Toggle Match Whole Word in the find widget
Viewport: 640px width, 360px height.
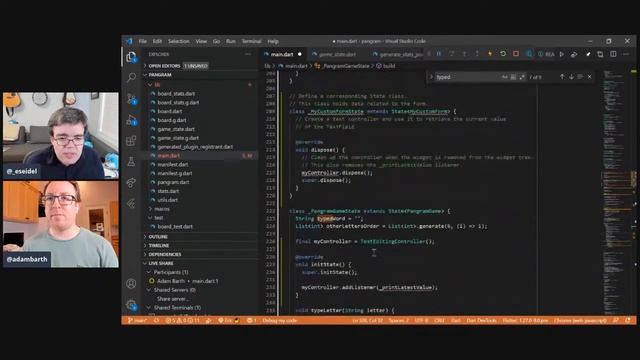(513, 77)
